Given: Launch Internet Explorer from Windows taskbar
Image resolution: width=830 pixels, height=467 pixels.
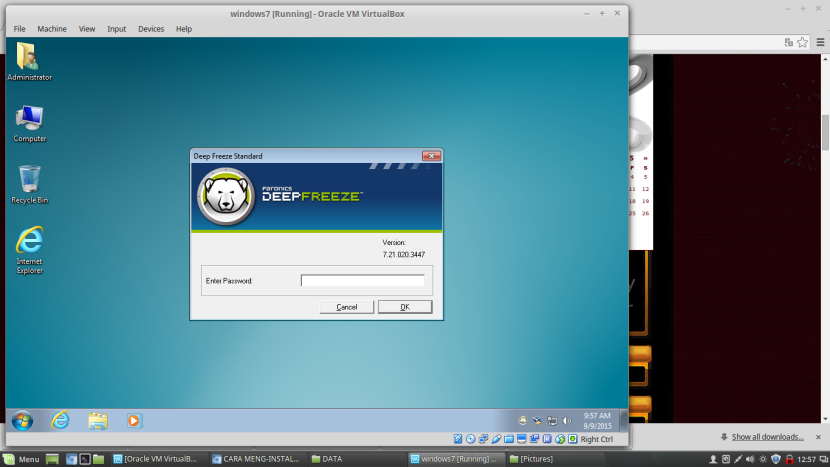Looking at the screenshot, I should [60, 420].
